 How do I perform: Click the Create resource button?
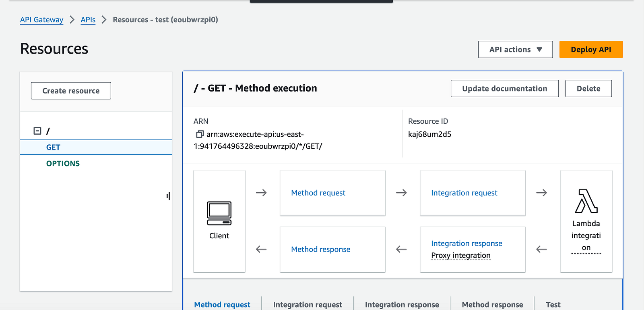tap(71, 91)
